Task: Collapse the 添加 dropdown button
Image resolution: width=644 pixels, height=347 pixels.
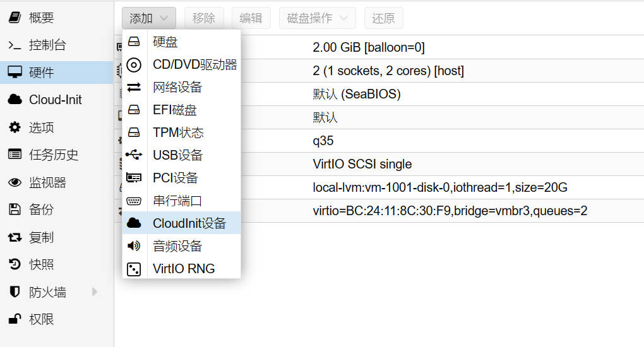Action: [x=148, y=18]
